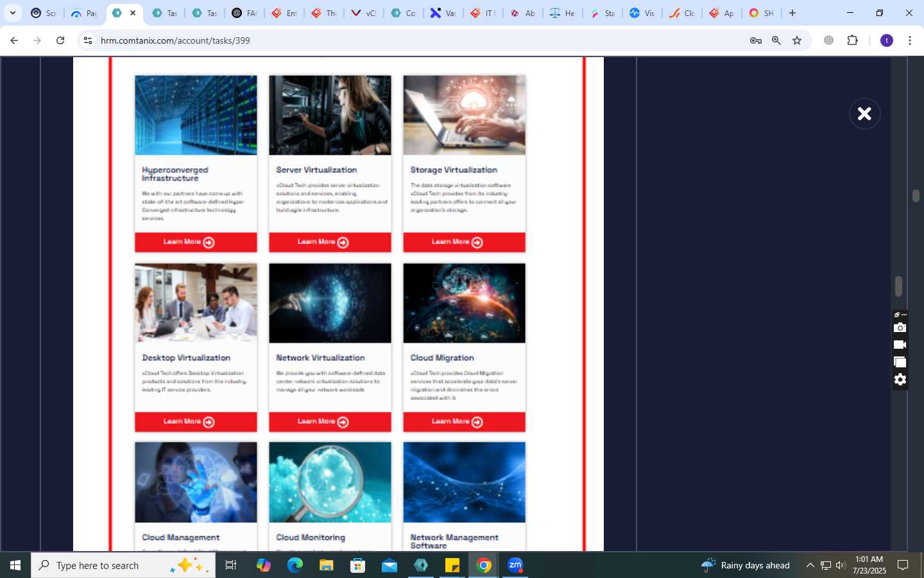Click the Cloud Monitoring magnifier image
Viewport: 924px width, 578px height.
click(330, 482)
